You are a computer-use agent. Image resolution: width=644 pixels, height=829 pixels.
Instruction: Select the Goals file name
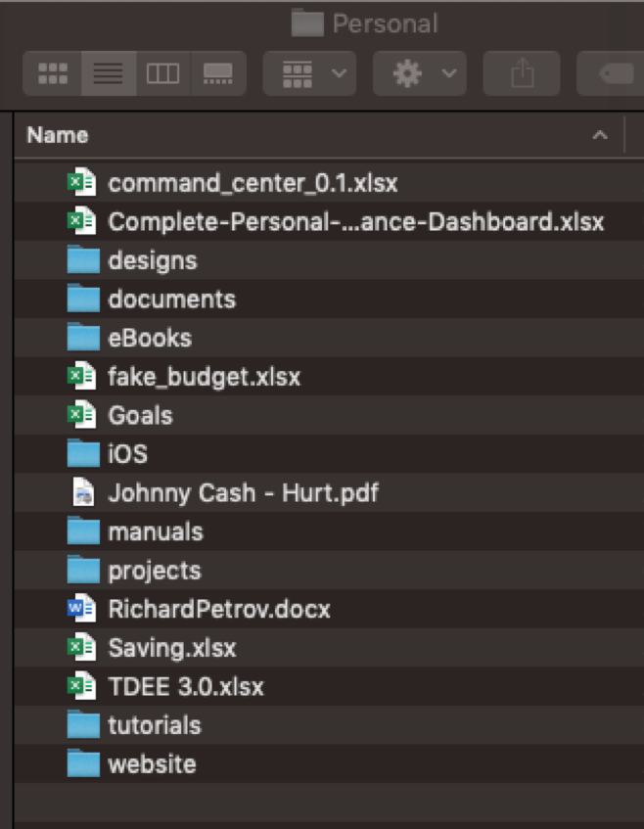tap(140, 415)
